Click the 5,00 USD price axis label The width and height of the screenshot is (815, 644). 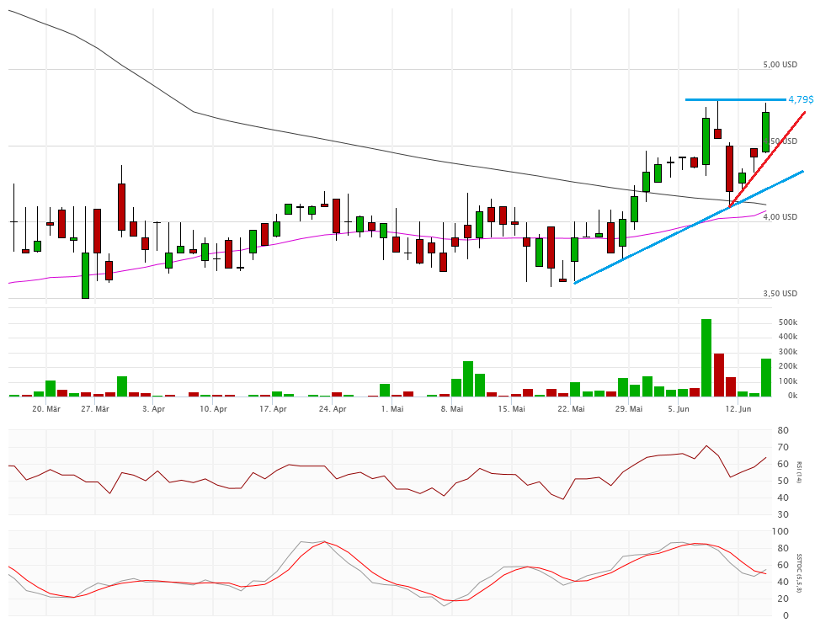(x=780, y=65)
